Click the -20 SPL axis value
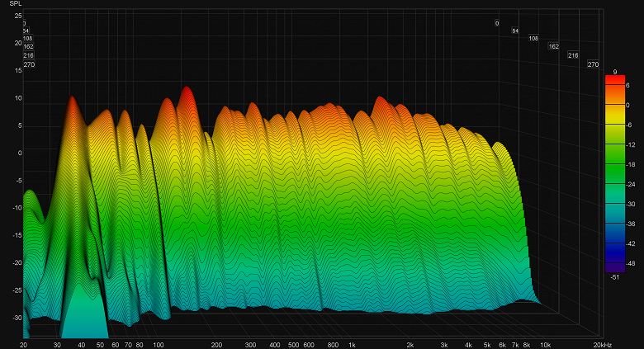 [x=17, y=262]
